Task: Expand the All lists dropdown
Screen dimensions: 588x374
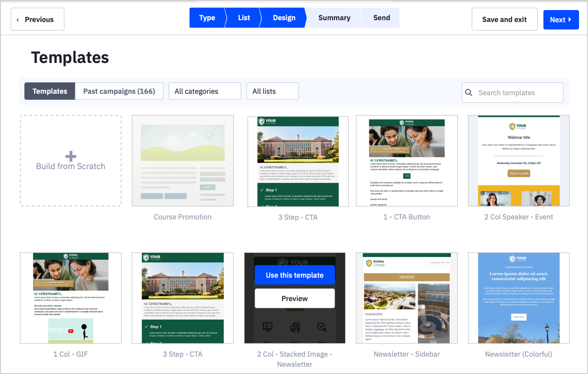Action: (x=273, y=91)
